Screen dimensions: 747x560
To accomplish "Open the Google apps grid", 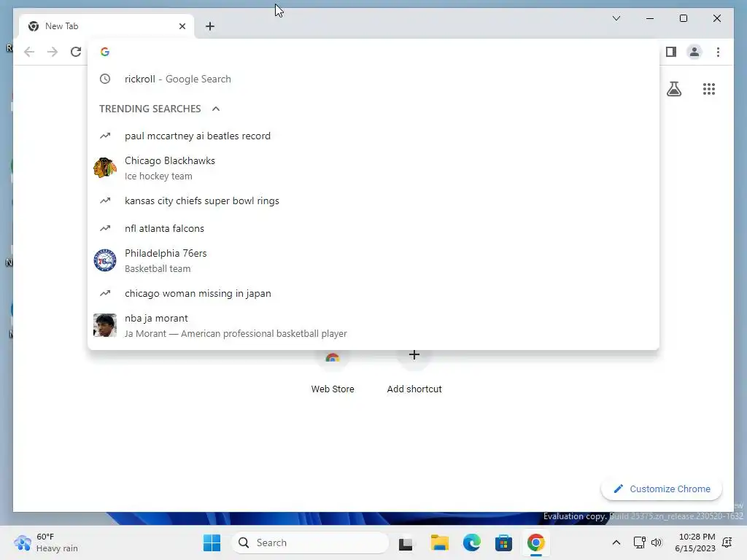I will (x=709, y=89).
